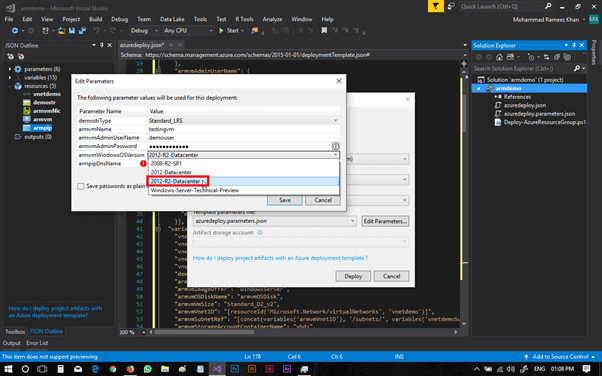This screenshot has height=376, width=602.
Task: Open the R Tools menu
Action: 245,19
